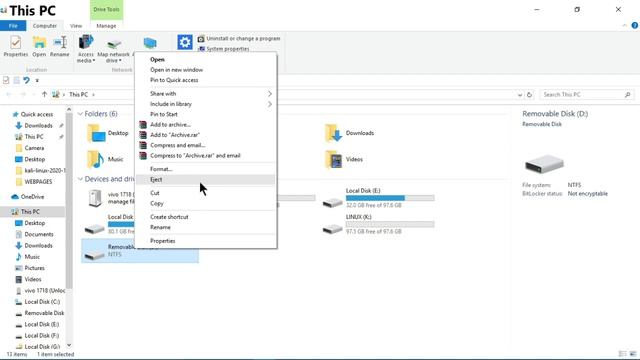Click Pictures in the sidebar
Image resolution: width=640 pixels, height=360 pixels.
click(34, 268)
